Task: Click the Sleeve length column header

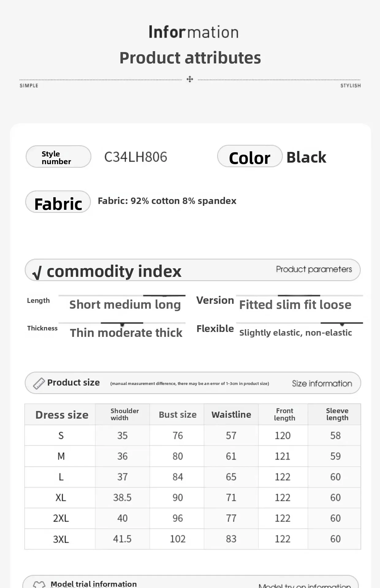Action: tap(337, 414)
